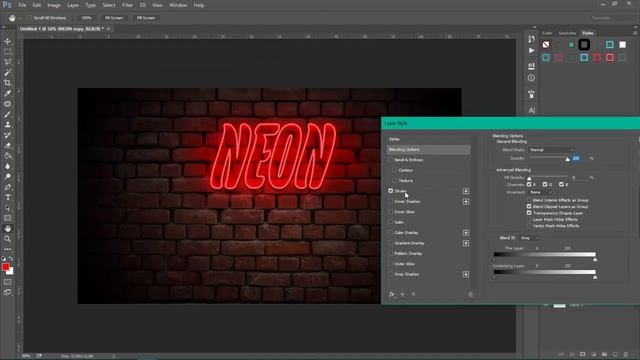Click the Fill Screen button
The height and width of the screenshot is (360, 640).
coord(146,18)
